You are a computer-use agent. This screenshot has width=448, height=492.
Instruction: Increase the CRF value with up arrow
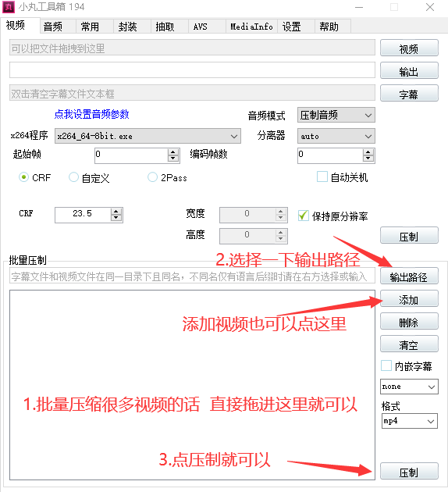click(x=116, y=212)
